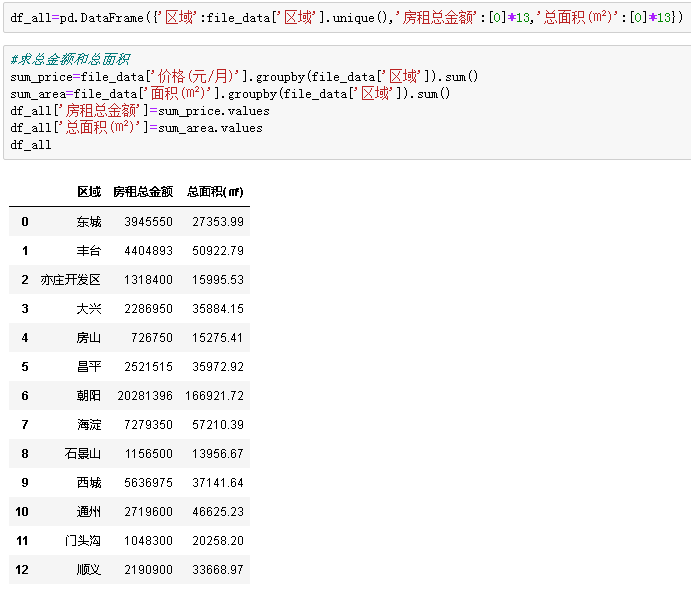Click the comment line #求总金额和总面积
The height and width of the screenshot is (589, 691).
click(x=70, y=60)
